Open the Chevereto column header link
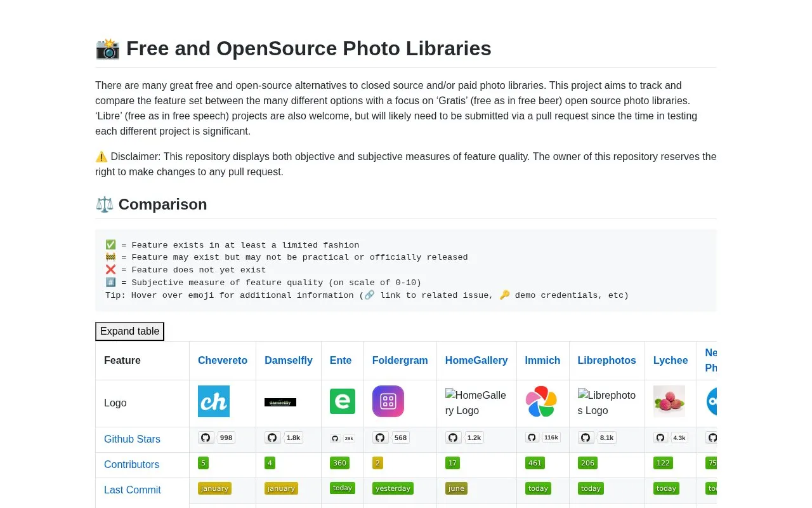 (x=223, y=360)
